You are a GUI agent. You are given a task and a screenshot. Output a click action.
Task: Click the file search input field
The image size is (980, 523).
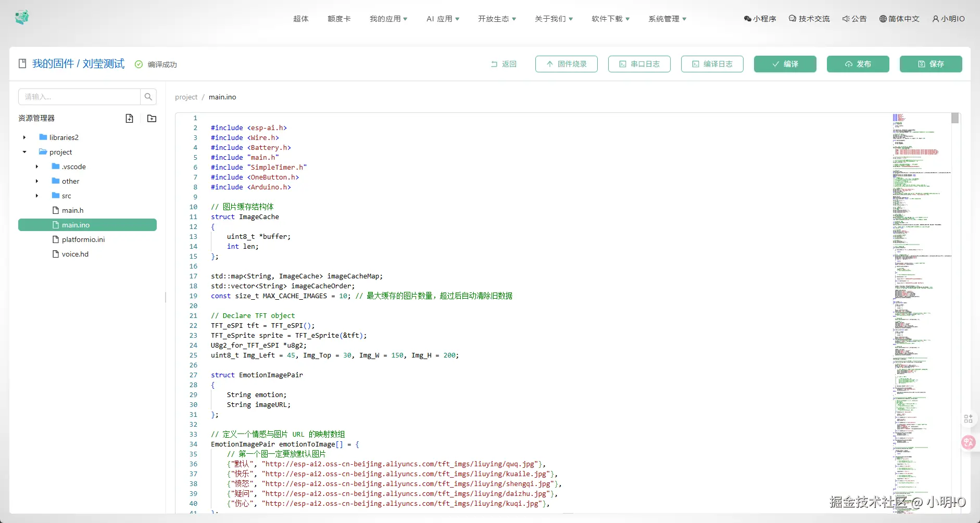(79, 97)
